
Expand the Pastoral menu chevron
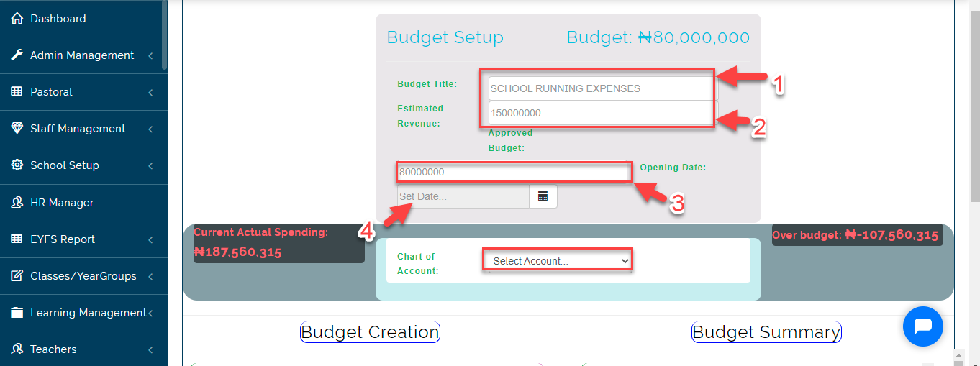click(150, 92)
